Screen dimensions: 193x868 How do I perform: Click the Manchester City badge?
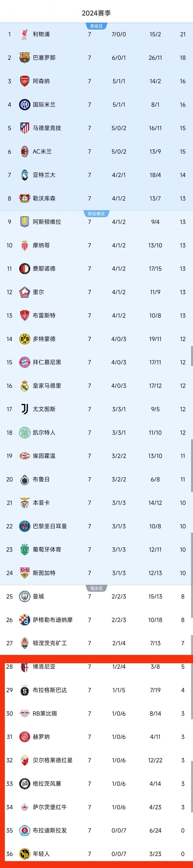[24, 596]
